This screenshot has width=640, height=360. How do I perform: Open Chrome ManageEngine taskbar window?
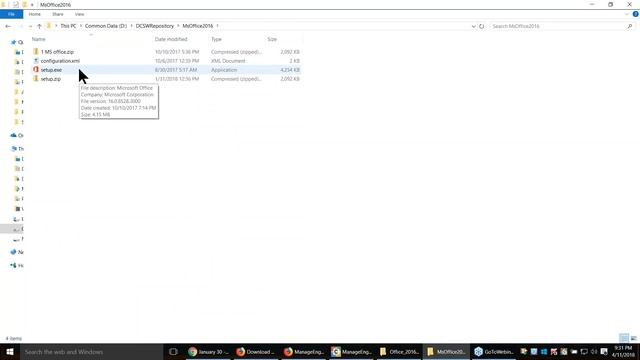351,352
